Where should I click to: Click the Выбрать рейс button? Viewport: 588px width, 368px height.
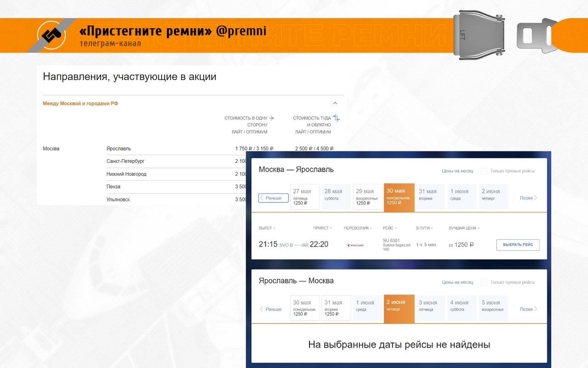coord(518,245)
